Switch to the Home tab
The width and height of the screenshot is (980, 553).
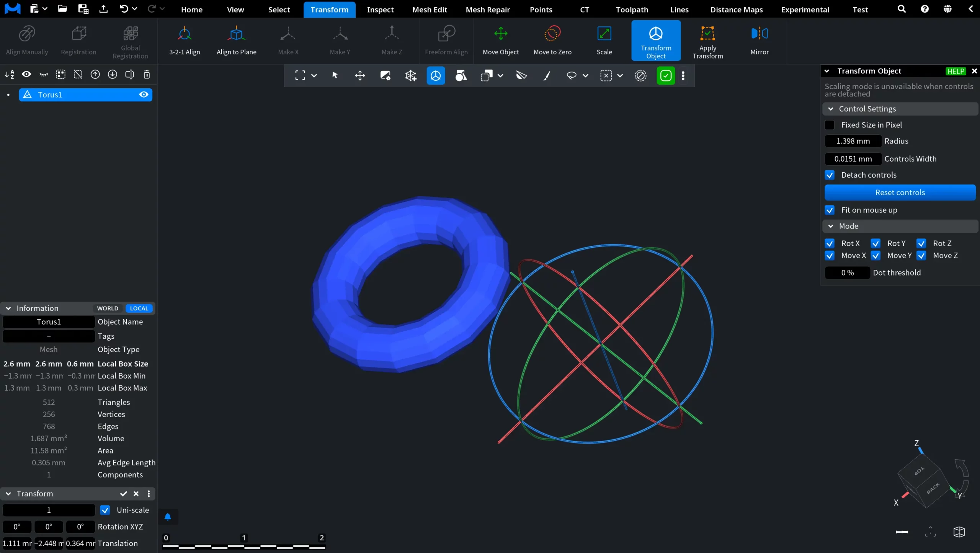point(192,10)
